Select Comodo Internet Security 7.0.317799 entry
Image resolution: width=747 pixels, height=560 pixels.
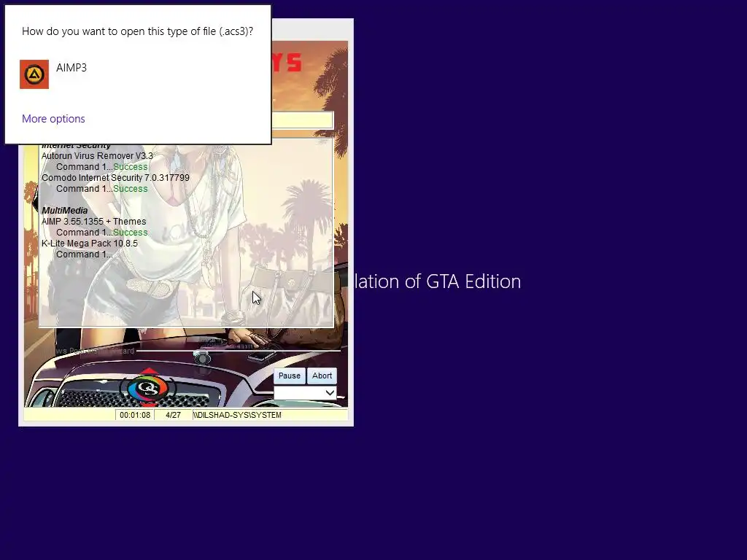click(x=115, y=178)
